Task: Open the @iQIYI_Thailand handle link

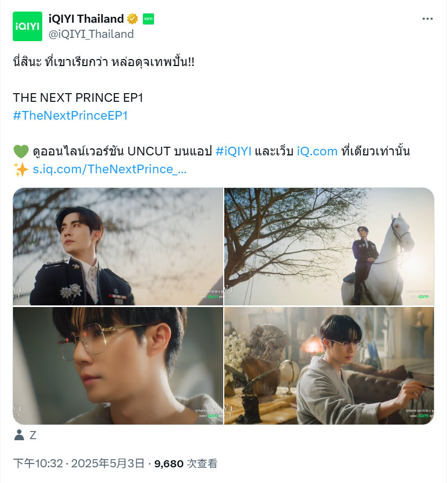Action: [x=91, y=34]
